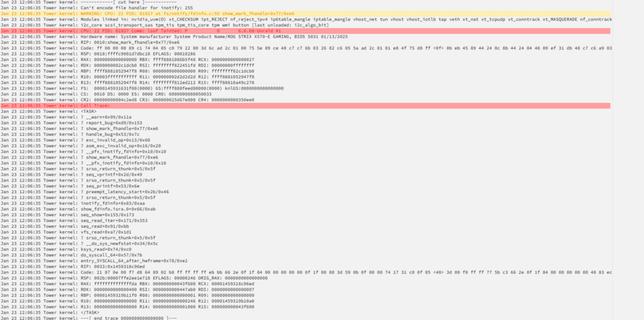Select the "end trace 0000000000000000" line
The width and height of the screenshot is (644, 320).
point(88,318)
